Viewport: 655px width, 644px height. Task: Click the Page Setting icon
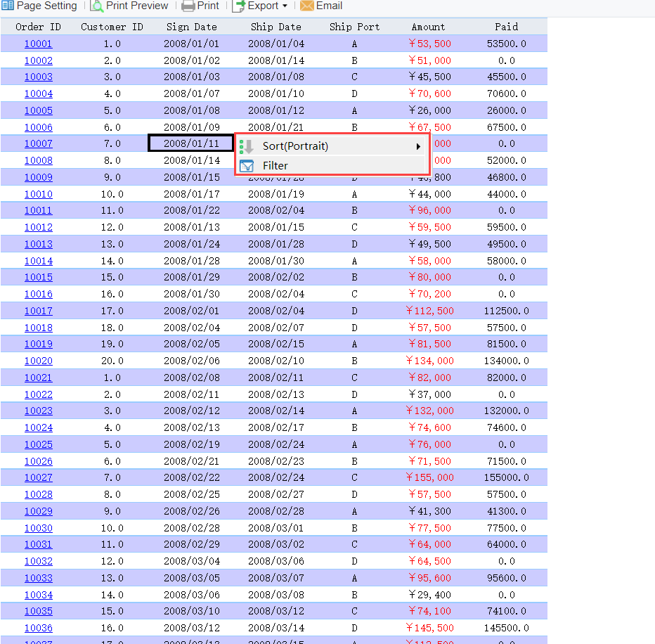click(8, 6)
